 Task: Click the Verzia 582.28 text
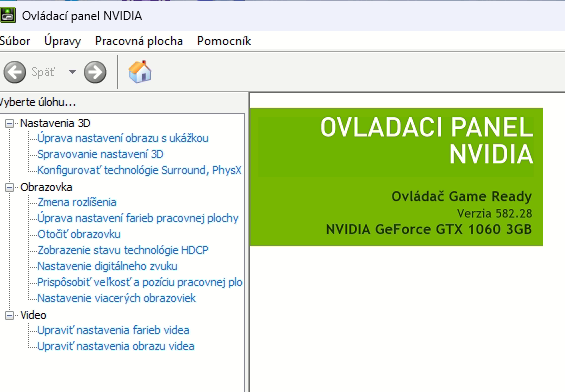[494, 213]
